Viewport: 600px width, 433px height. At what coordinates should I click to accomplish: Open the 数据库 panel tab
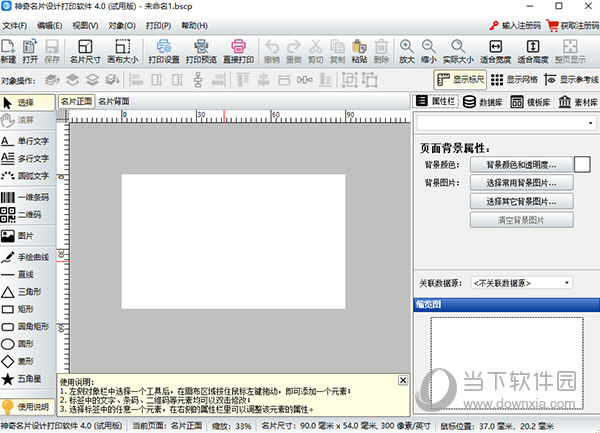[x=483, y=102]
